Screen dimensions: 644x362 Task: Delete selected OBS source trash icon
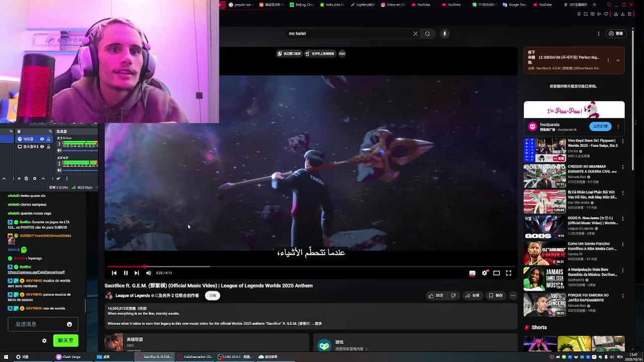26,178
